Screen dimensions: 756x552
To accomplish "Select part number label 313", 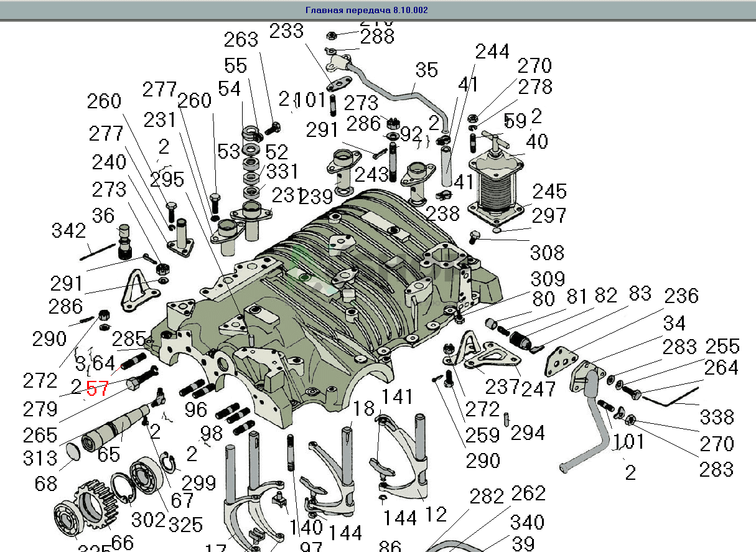I will coord(40,457).
